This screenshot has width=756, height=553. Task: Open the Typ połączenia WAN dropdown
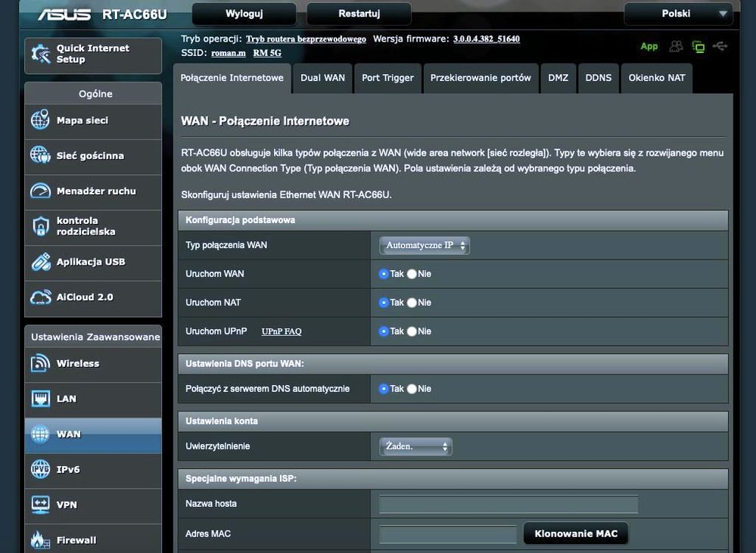tap(424, 246)
